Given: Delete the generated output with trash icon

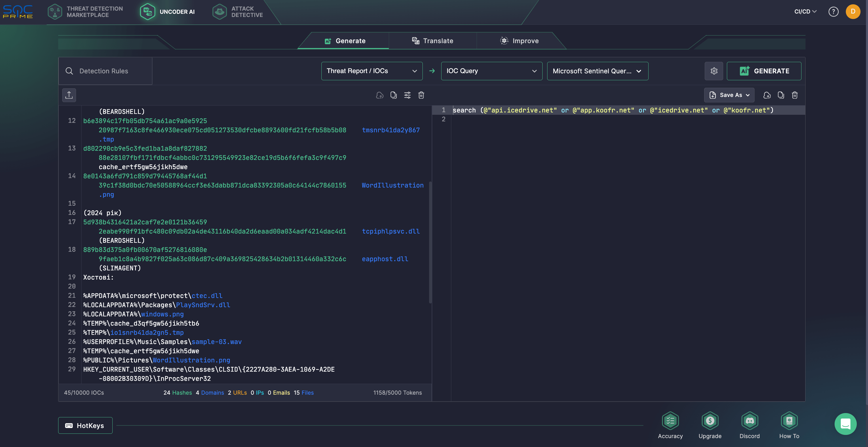Looking at the screenshot, I should [x=795, y=95].
